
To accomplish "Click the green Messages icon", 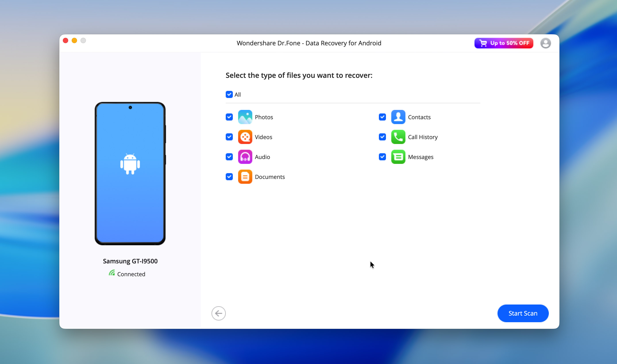I will pyautogui.click(x=398, y=157).
